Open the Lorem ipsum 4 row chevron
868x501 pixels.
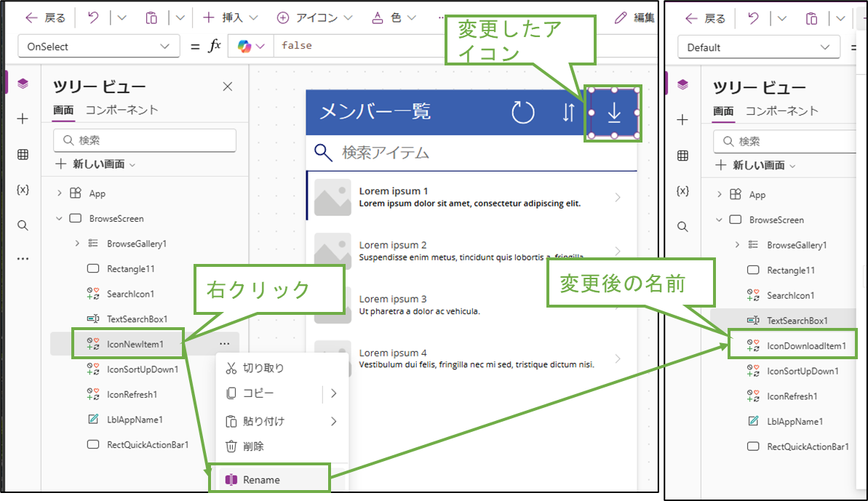[618, 359]
